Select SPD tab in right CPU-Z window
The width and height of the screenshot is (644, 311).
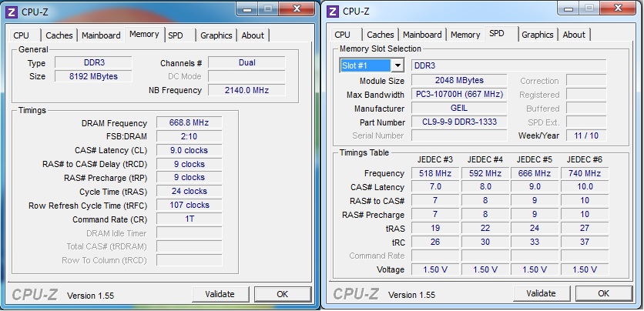coord(497,33)
